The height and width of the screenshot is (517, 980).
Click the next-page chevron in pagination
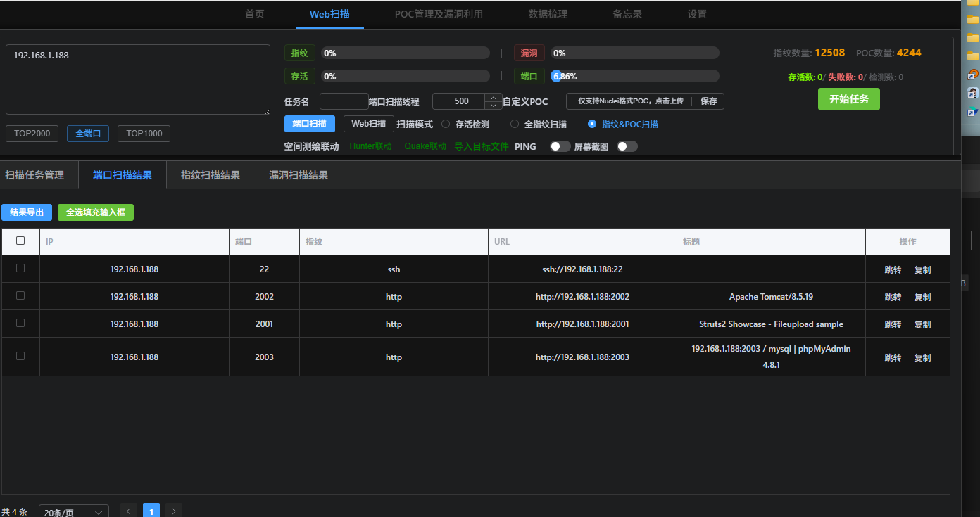[173, 511]
